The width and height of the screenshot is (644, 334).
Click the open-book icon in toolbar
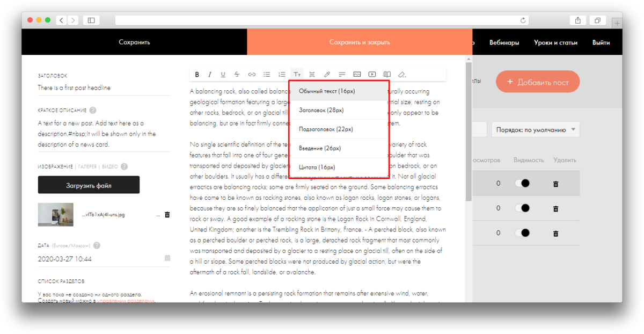pyautogui.click(x=387, y=75)
